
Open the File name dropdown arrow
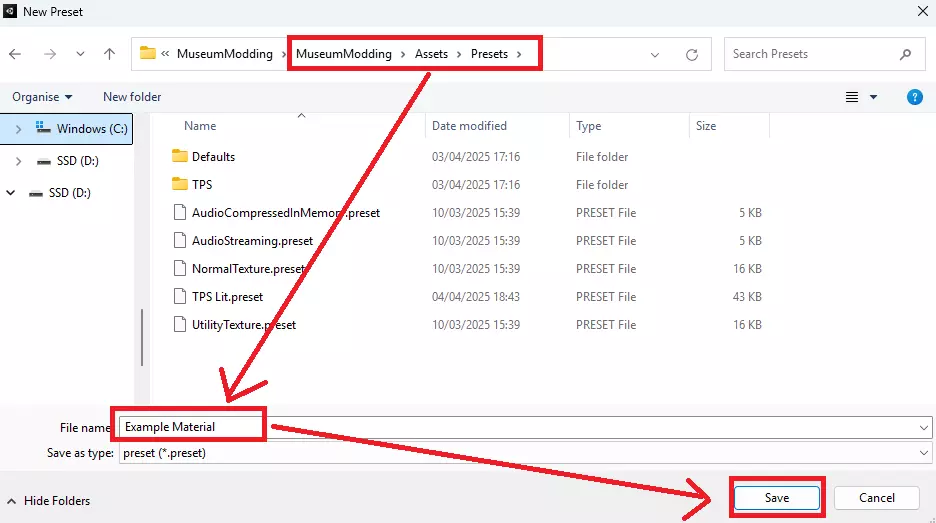click(923, 428)
